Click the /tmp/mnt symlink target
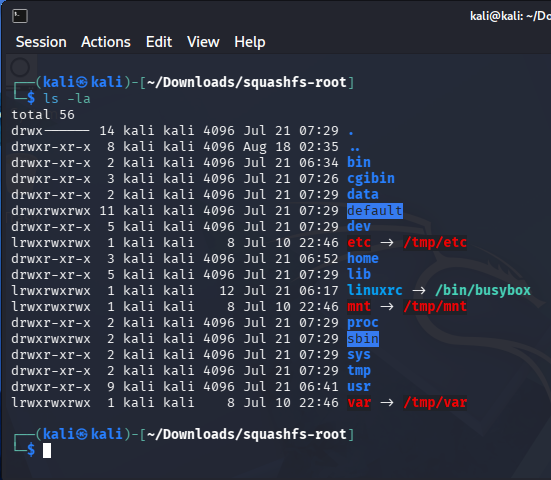Viewport: 551px width, 480px height. (x=435, y=307)
